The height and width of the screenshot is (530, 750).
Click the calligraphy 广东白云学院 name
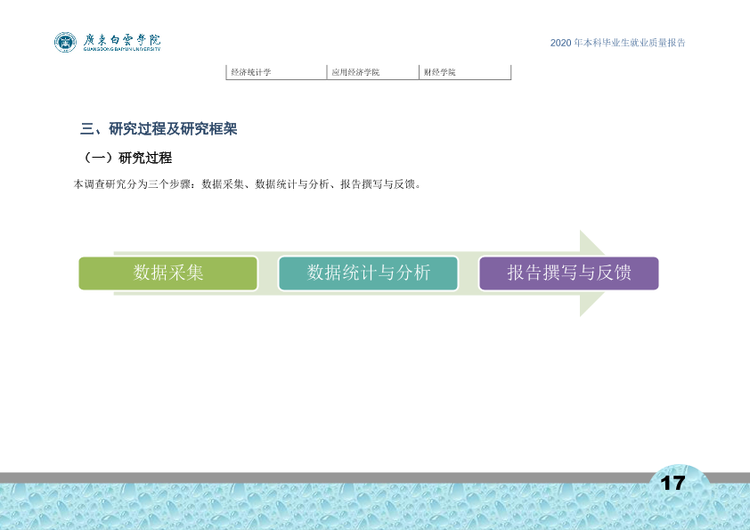pos(122,39)
